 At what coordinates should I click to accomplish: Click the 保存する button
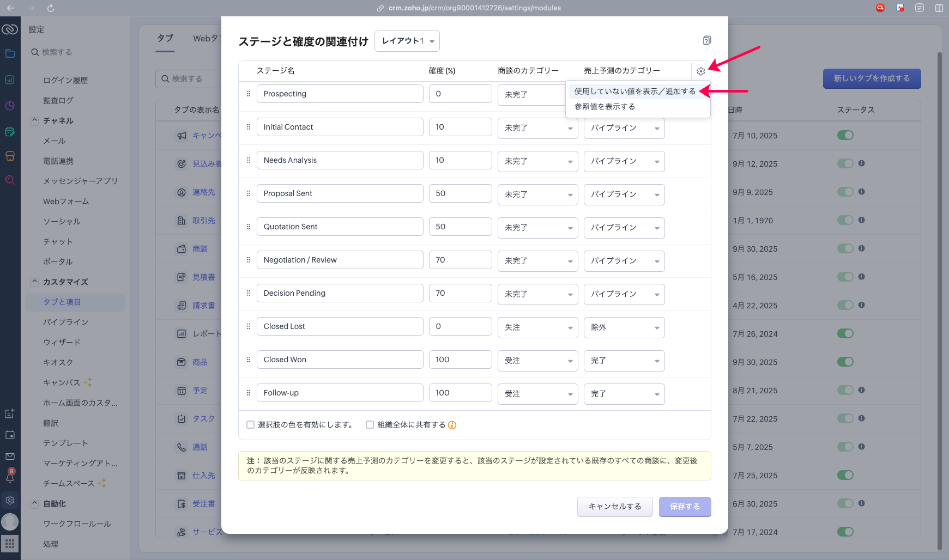point(685,507)
